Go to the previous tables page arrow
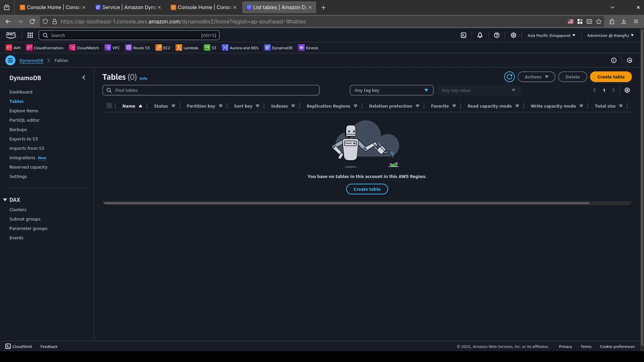644x362 pixels. 595,90
